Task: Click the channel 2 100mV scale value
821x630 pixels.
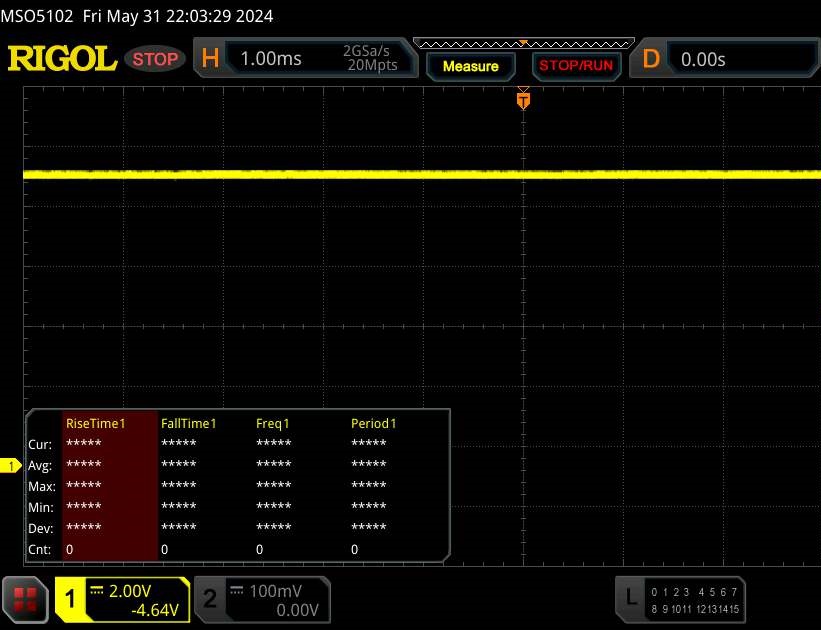Action: point(275,591)
